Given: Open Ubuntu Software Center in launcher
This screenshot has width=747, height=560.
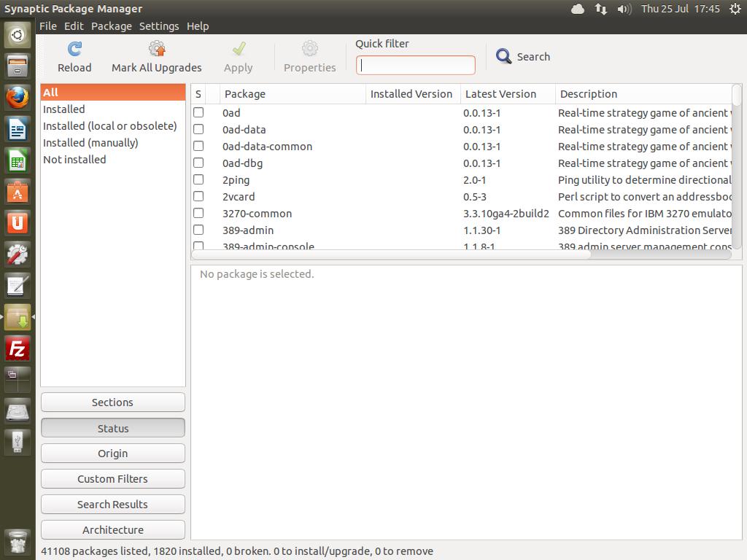Looking at the screenshot, I should tap(18, 192).
